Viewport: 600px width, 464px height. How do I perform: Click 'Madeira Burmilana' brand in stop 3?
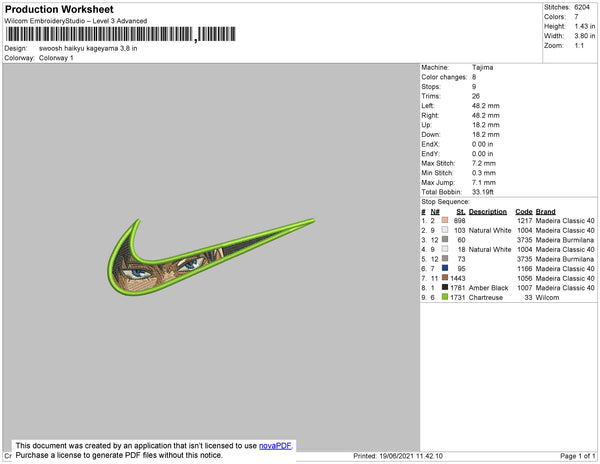click(x=565, y=240)
